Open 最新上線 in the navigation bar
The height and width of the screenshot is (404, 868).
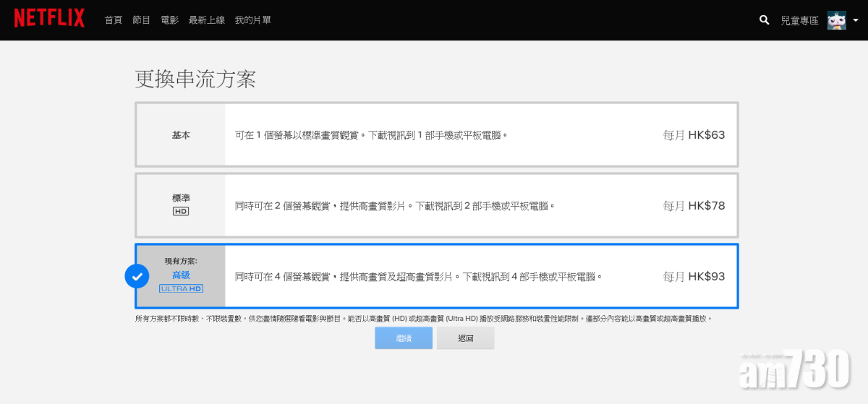click(207, 20)
